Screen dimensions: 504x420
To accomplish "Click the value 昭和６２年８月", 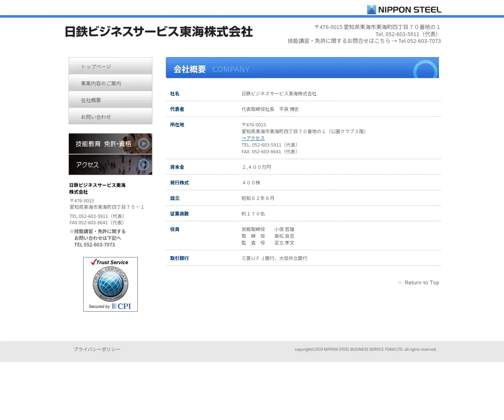I will 258,198.
